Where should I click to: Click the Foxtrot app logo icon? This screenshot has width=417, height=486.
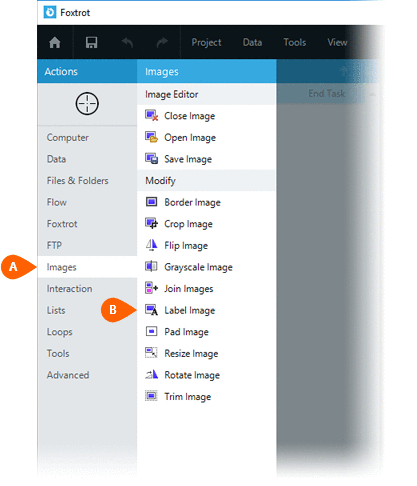[50, 13]
